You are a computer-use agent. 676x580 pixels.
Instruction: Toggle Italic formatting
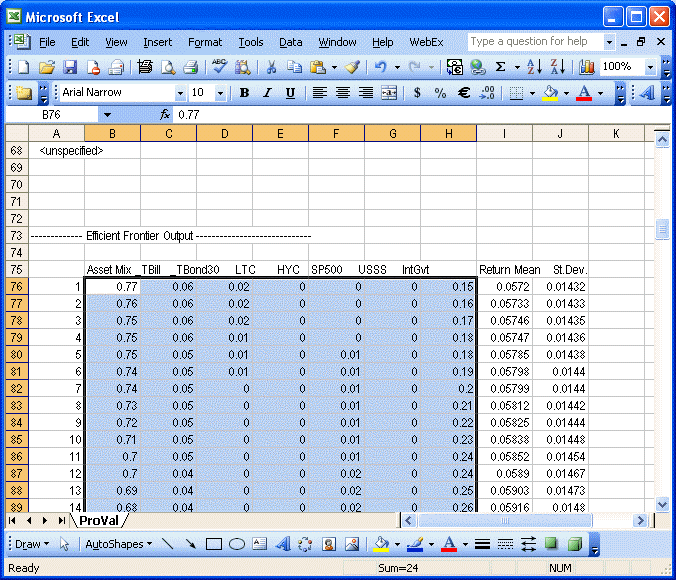click(x=267, y=93)
